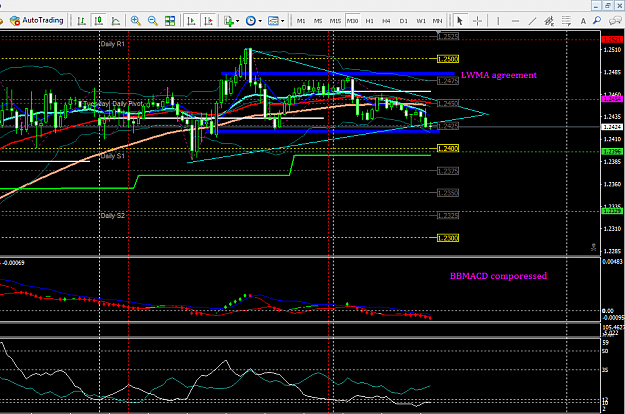
Task: Select the H1 timeframe
Action: tap(369, 21)
